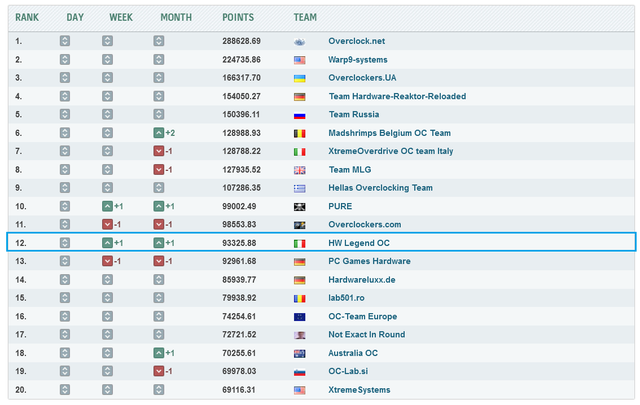640x405 pixels.
Task: Click German flag beside PC Games Hardware
Action: tap(300, 262)
